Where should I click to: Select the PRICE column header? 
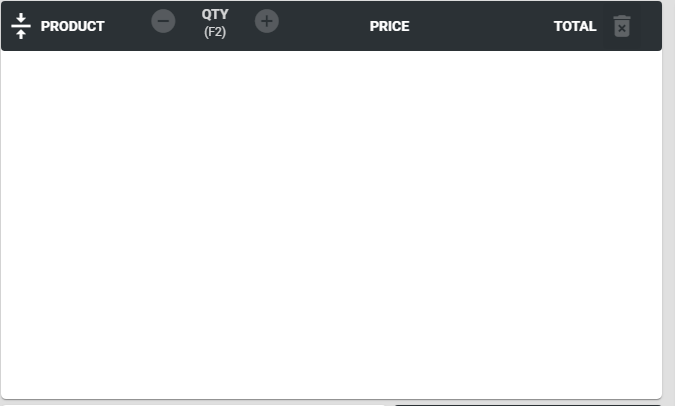(389, 26)
